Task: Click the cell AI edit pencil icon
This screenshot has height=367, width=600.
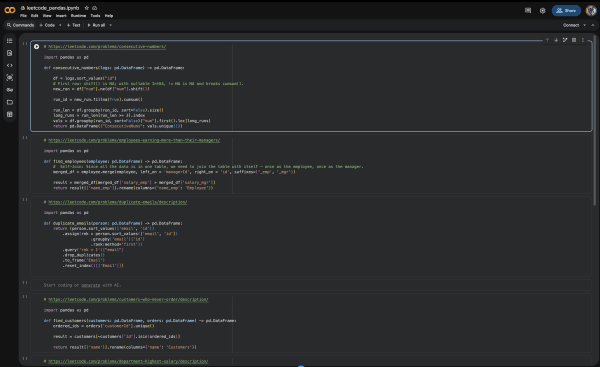Action: [565, 40]
